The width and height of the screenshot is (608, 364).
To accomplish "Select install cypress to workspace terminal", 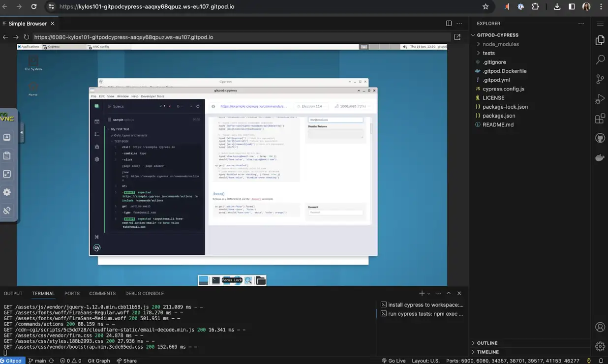I will coord(422,304).
